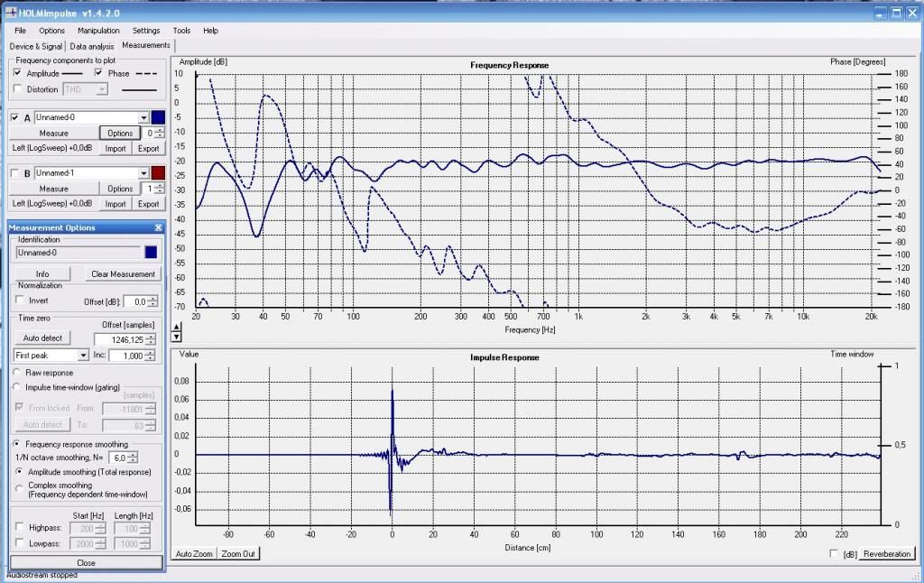The height and width of the screenshot is (583, 924).
Task: Click the Info button
Action: click(x=42, y=274)
